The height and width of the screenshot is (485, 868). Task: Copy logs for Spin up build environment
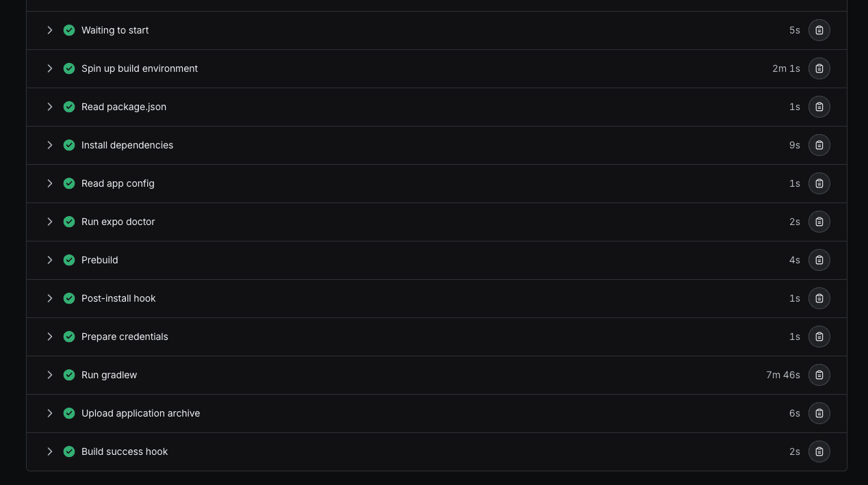pos(819,68)
